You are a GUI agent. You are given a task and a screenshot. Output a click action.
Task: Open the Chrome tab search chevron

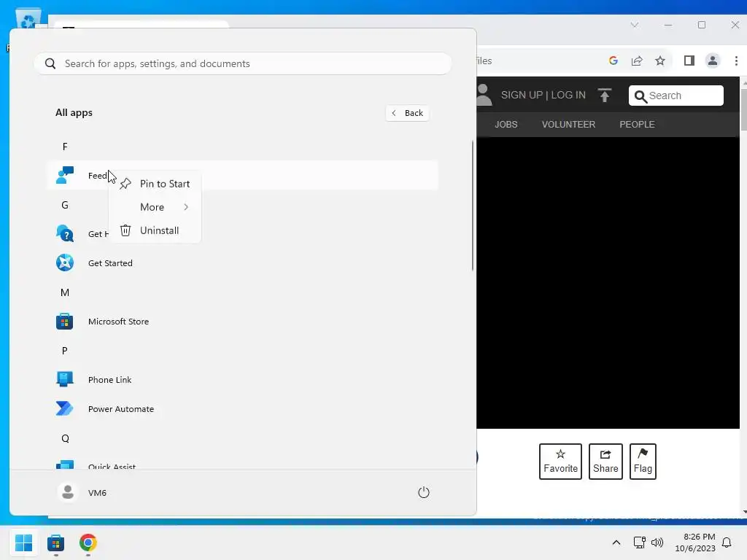tap(634, 25)
